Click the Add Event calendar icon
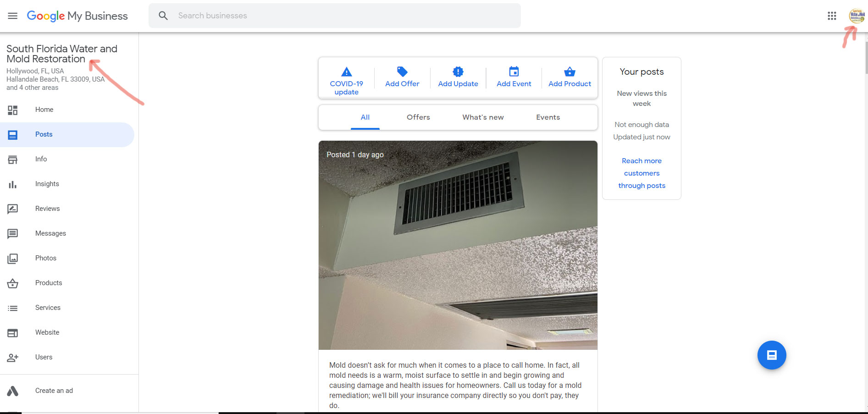This screenshot has width=868, height=414. pos(514,72)
